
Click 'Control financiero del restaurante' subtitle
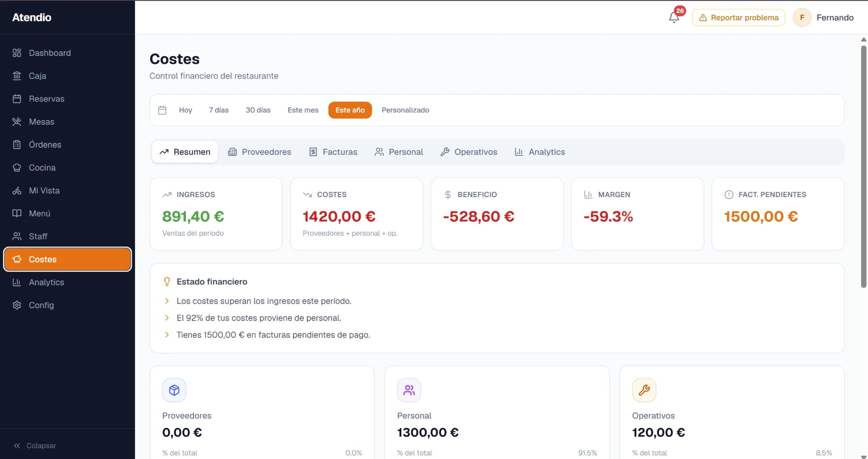[214, 76]
